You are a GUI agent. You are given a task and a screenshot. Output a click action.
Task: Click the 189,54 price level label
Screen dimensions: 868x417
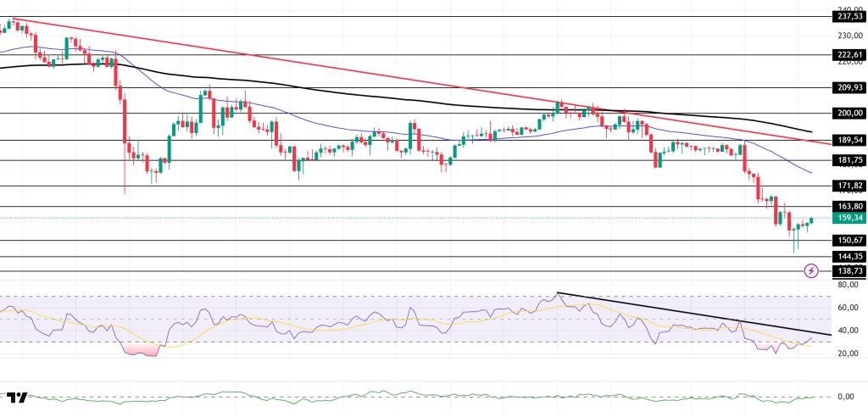click(x=848, y=140)
